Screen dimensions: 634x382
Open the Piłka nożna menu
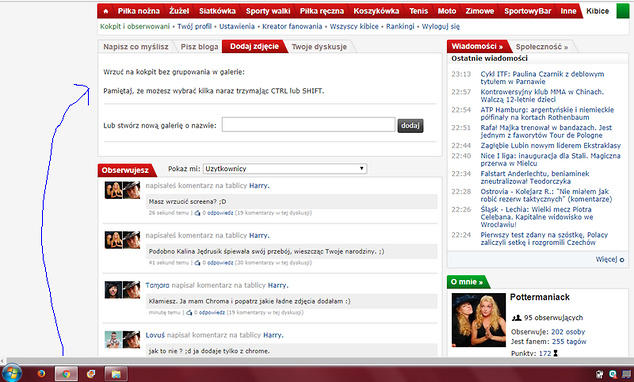(139, 11)
